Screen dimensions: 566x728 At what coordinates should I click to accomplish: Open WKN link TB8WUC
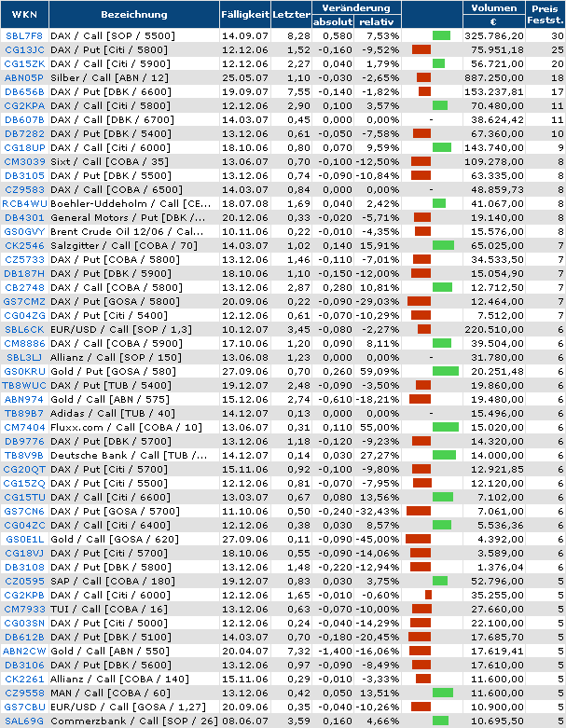coord(24,385)
